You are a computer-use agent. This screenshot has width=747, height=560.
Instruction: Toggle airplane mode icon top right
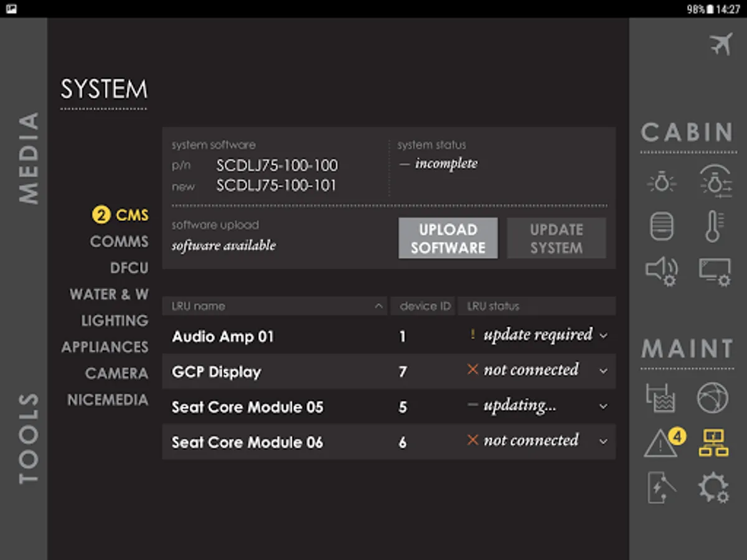click(720, 44)
